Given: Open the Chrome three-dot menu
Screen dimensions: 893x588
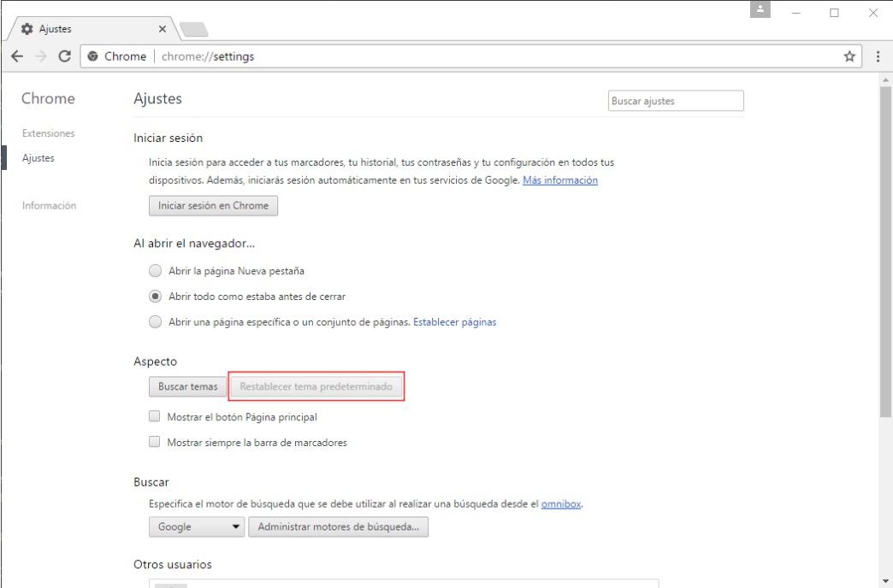Looking at the screenshot, I should click(x=878, y=56).
